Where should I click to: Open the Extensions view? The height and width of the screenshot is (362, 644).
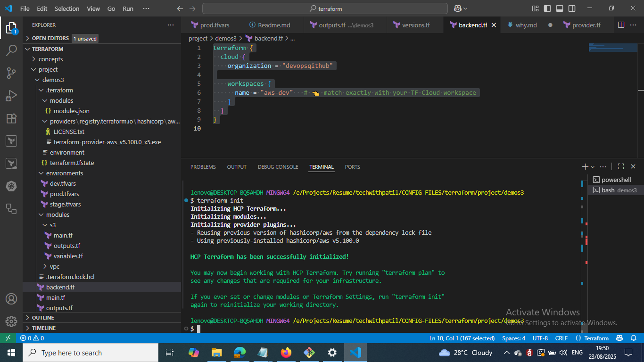(11, 118)
